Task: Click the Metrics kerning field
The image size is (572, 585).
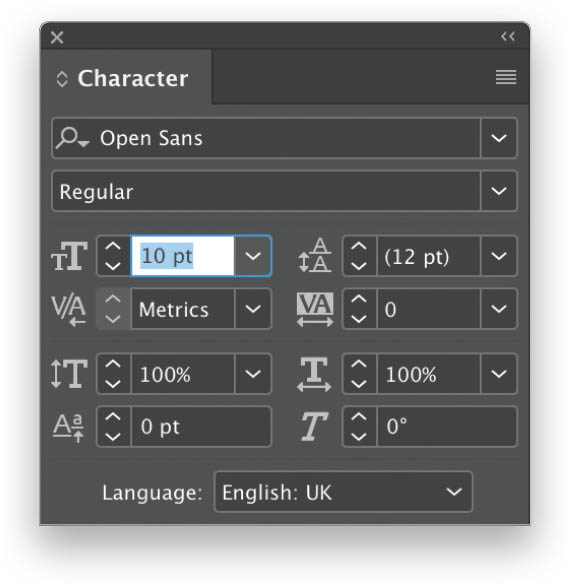Action: point(183,309)
